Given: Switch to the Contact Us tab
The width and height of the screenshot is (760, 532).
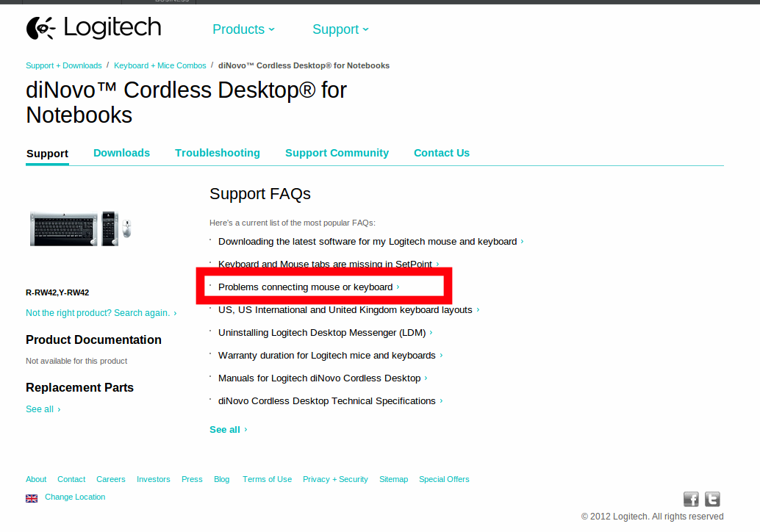Looking at the screenshot, I should pyautogui.click(x=442, y=153).
